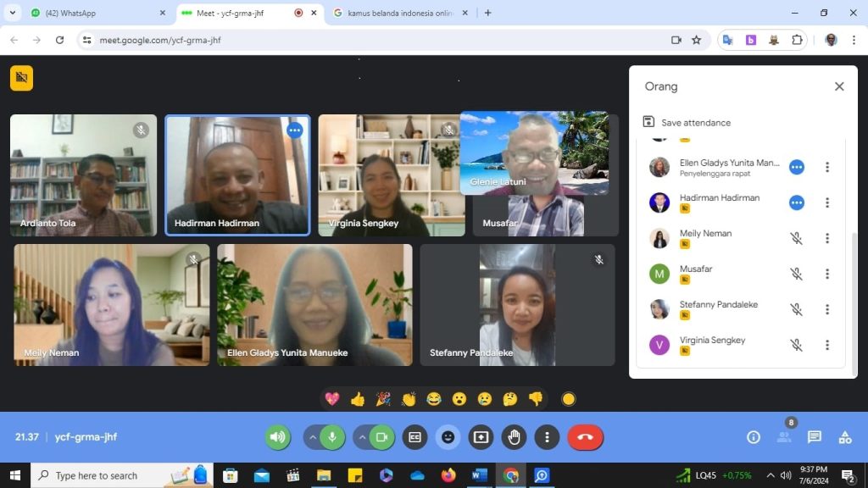Send the thumbs down reaction
The width and height of the screenshot is (868, 488).
click(536, 399)
